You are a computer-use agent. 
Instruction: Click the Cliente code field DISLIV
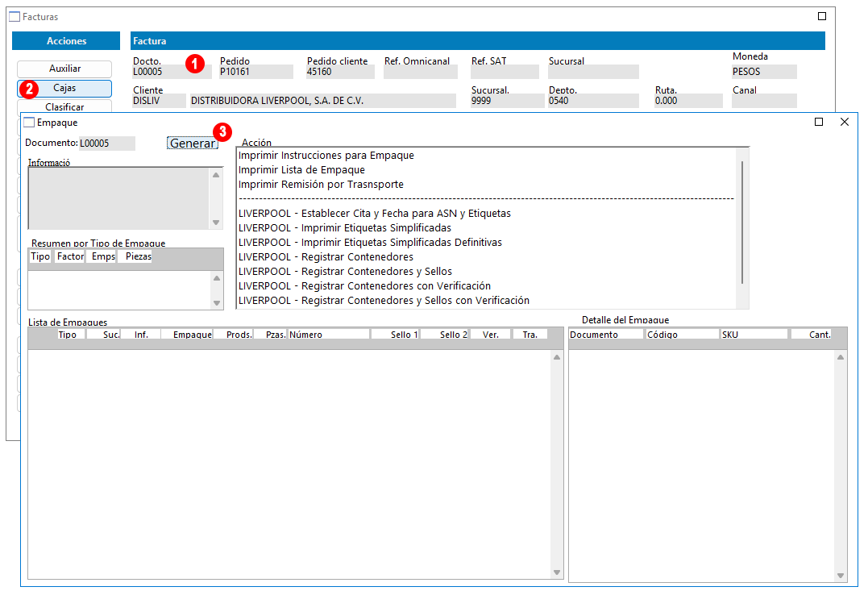(159, 101)
